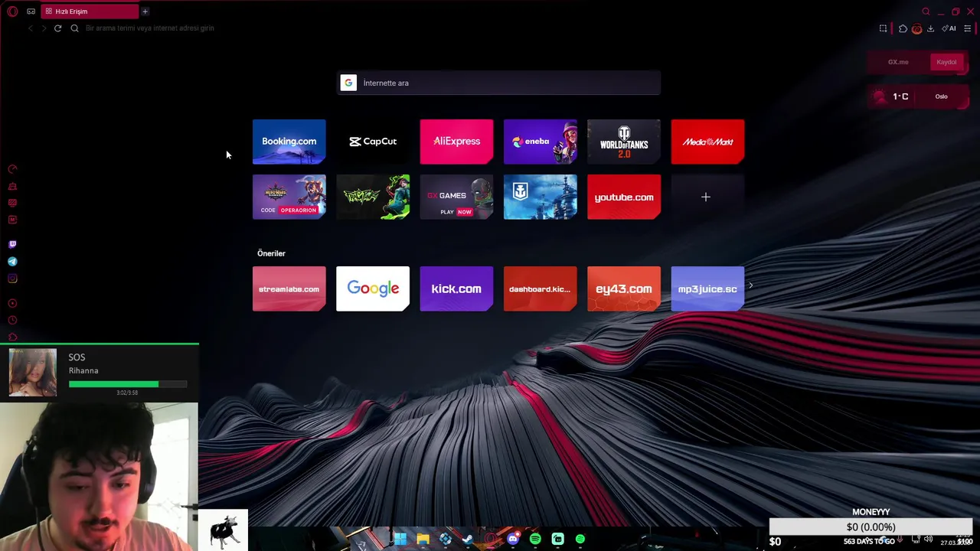Screen dimensions: 980x551
Task: Select the Hızlı Erişim tab
Action: (90, 11)
